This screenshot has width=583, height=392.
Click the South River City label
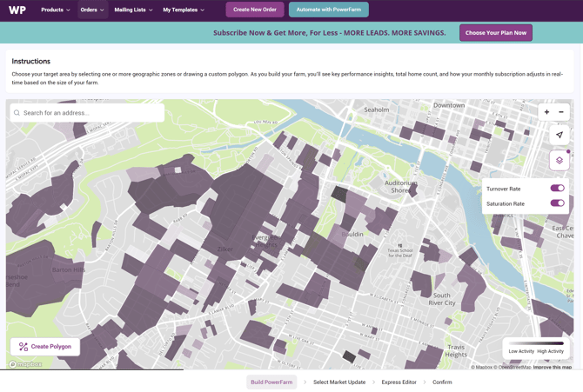tap(442, 299)
